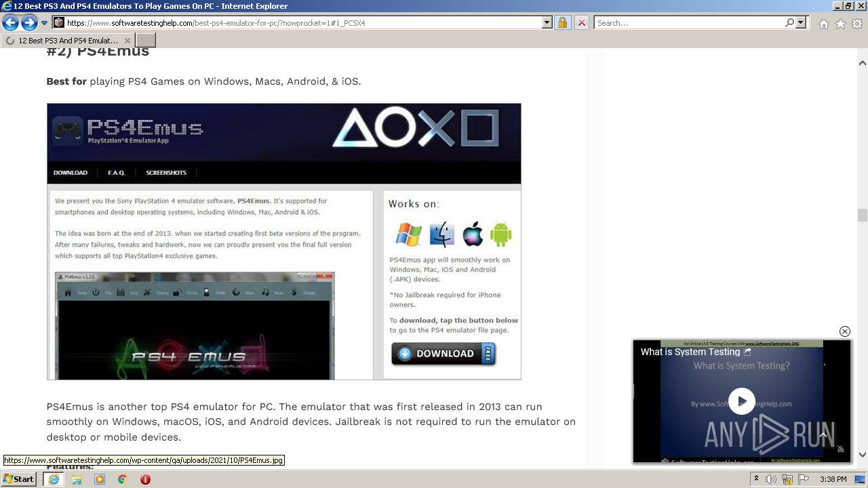Screen dimensions: 868x488
Task: Select the '12 Best PS3 And PS4 Emulat...' tab
Action: click(x=68, y=41)
